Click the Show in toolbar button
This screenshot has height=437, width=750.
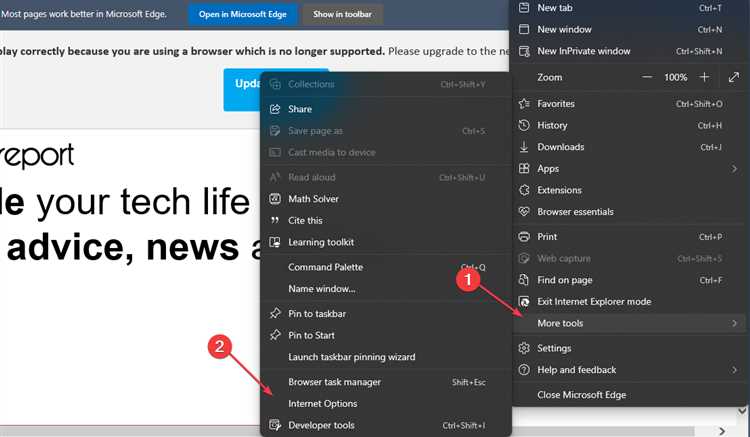(342, 15)
